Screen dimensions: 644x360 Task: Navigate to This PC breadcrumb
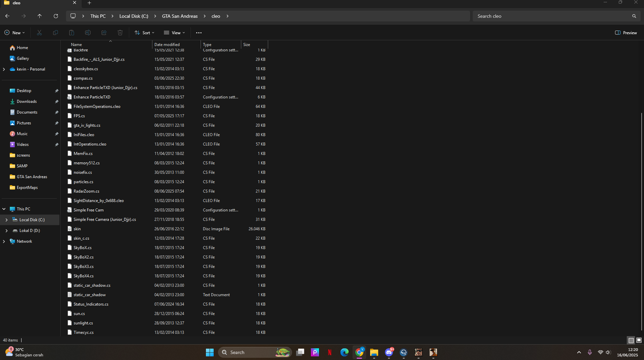(x=98, y=16)
